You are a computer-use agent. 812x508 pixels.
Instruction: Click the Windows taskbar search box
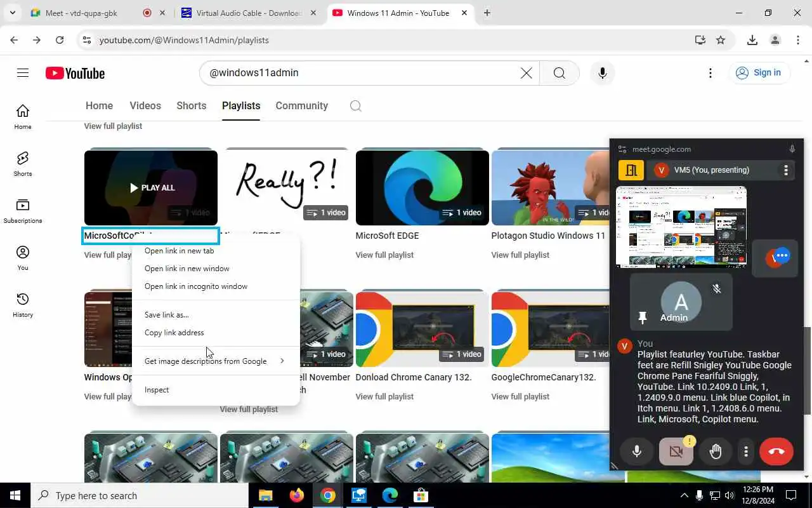140,496
